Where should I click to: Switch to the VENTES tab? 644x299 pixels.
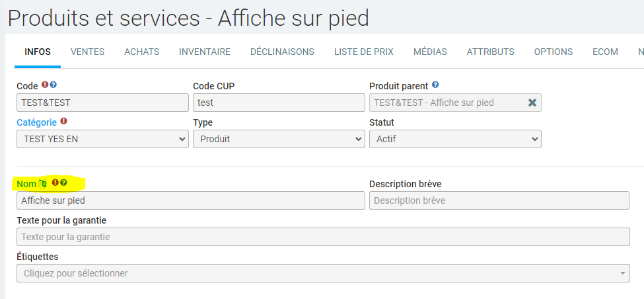pos(87,52)
